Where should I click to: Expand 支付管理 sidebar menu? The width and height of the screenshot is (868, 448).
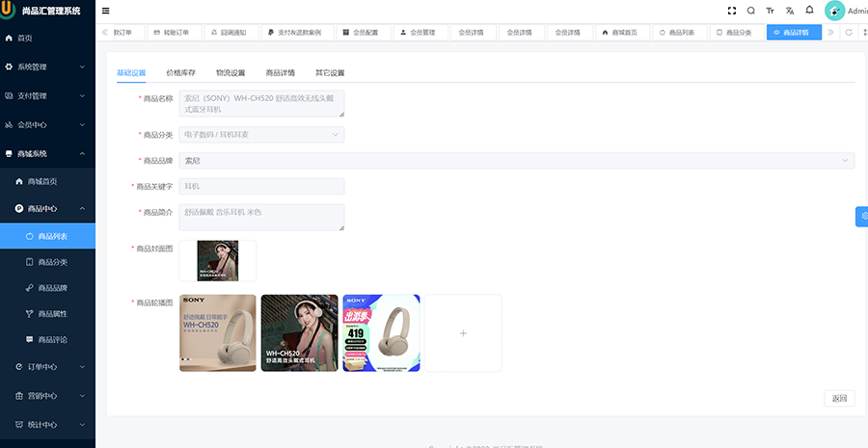(x=47, y=95)
